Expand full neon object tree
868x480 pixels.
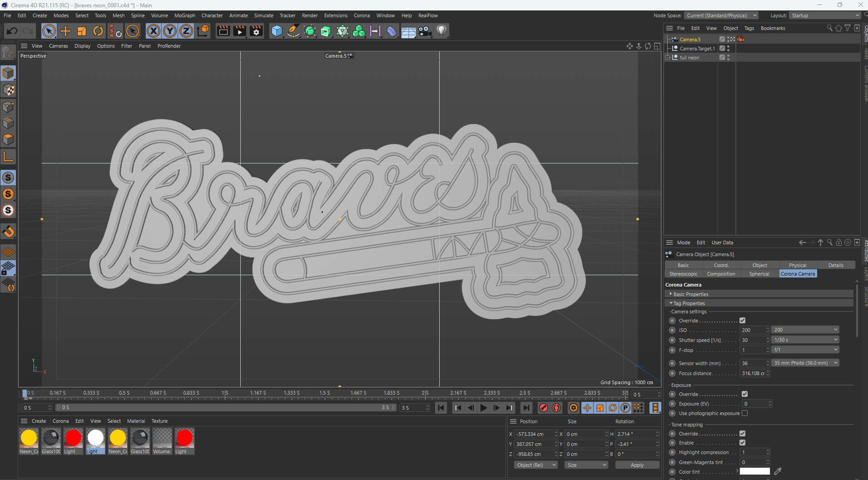pyautogui.click(x=668, y=58)
